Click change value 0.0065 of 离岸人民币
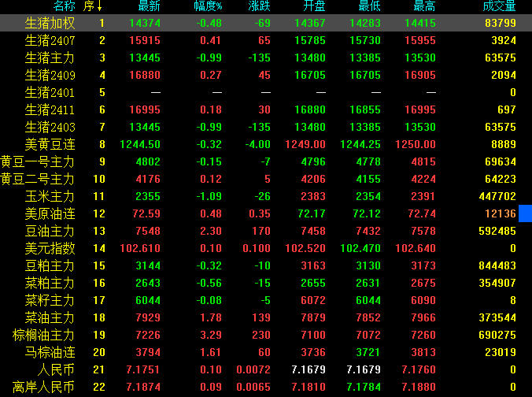Image resolution: width=532 pixels, height=397 pixels. tap(253, 387)
